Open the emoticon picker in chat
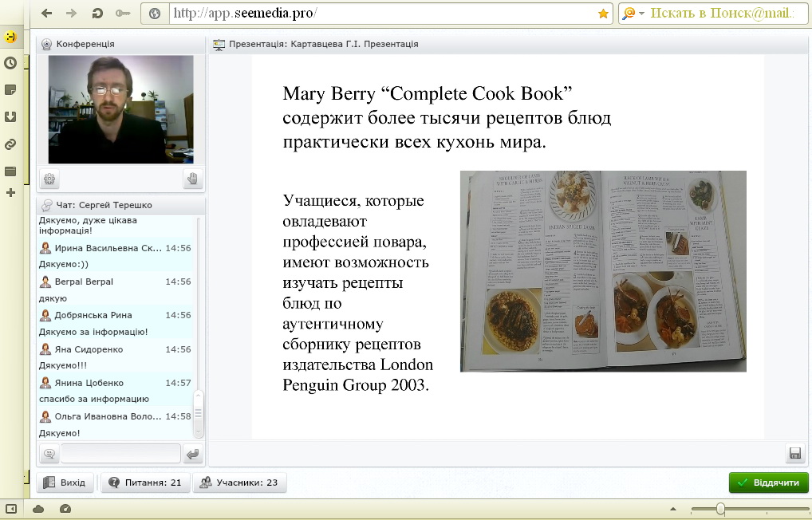Viewport: 812px width, 520px height. click(x=49, y=454)
